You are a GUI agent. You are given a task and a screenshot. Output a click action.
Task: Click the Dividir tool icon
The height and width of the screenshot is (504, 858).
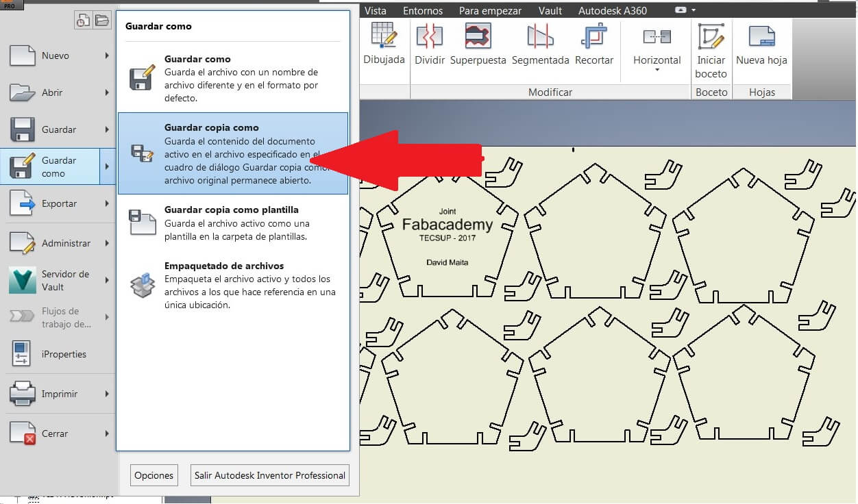click(x=430, y=36)
